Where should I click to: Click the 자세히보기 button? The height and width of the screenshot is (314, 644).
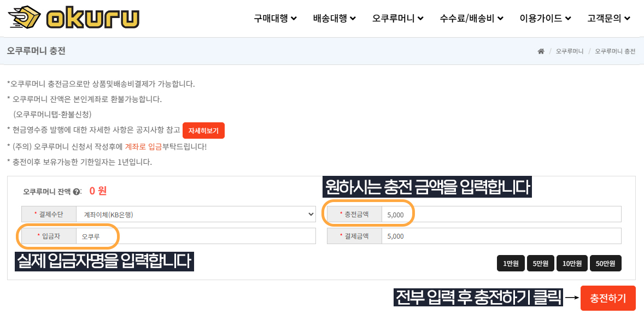tap(204, 131)
